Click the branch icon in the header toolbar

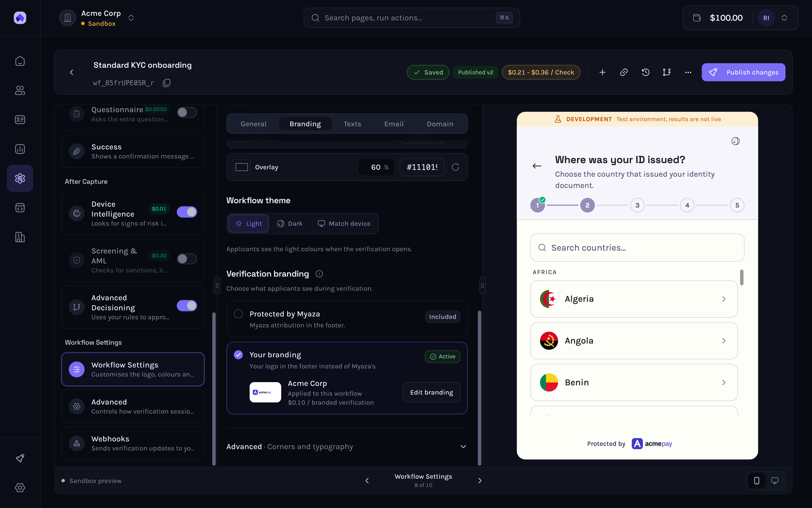click(x=667, y=72)
